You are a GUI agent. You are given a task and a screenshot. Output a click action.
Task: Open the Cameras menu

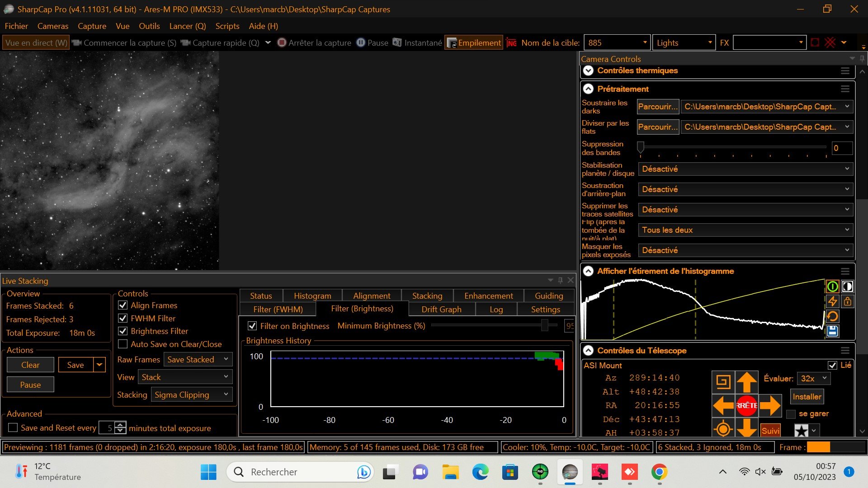pyautogui.click(x=53, y=26)
